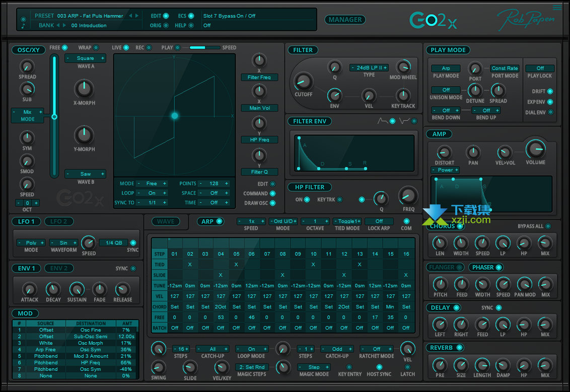Switch to the ENV 2 tab

point(59,269)
